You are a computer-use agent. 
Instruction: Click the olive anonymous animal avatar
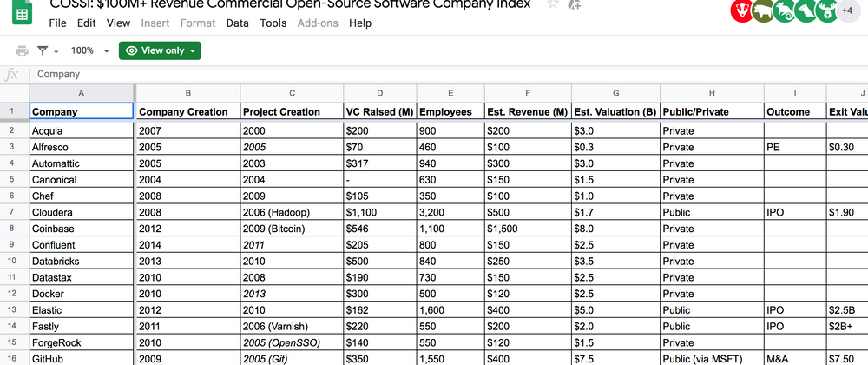pos(762,10)
